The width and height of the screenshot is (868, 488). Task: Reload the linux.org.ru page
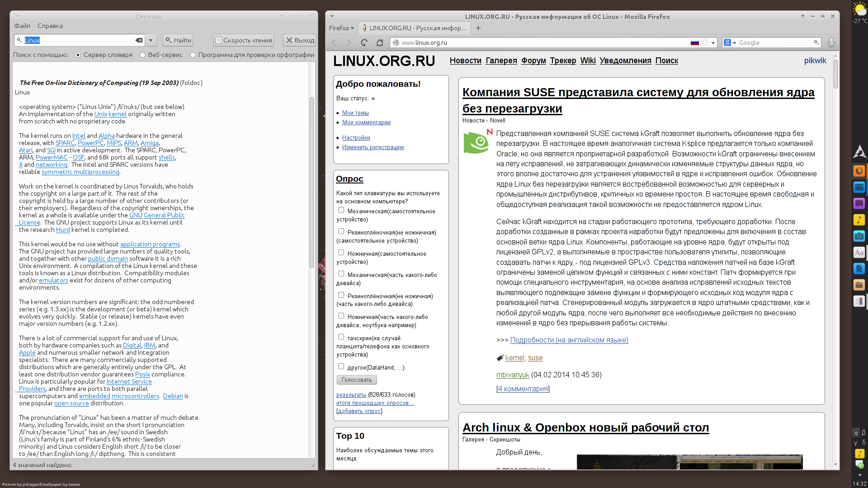click(x=364, y=42)
